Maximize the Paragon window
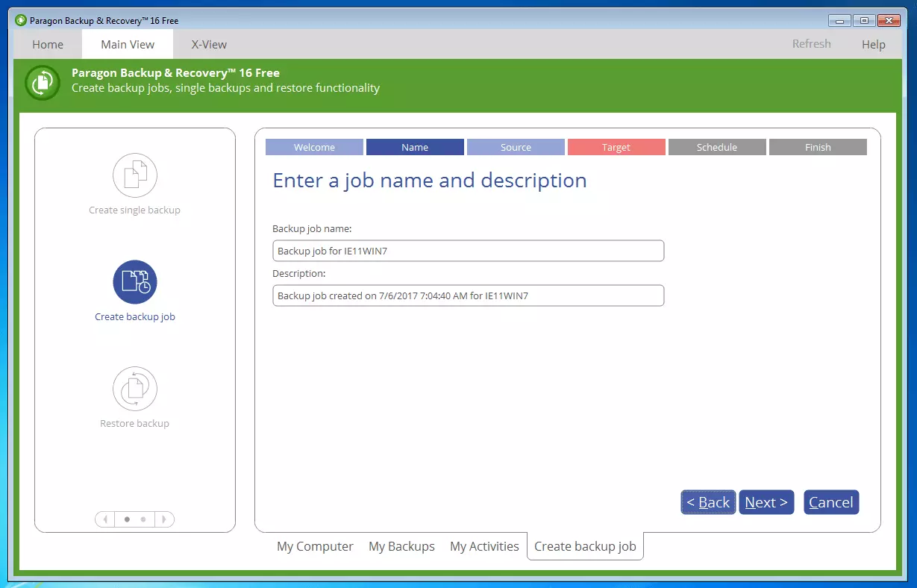917x588 pixels. [x=864, y=20]
